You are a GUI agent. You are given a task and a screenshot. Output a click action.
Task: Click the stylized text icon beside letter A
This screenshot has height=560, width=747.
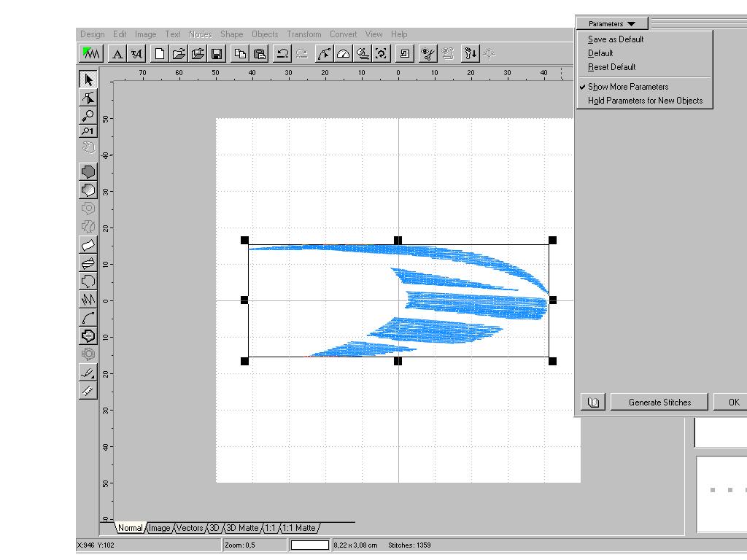point(136,54)
